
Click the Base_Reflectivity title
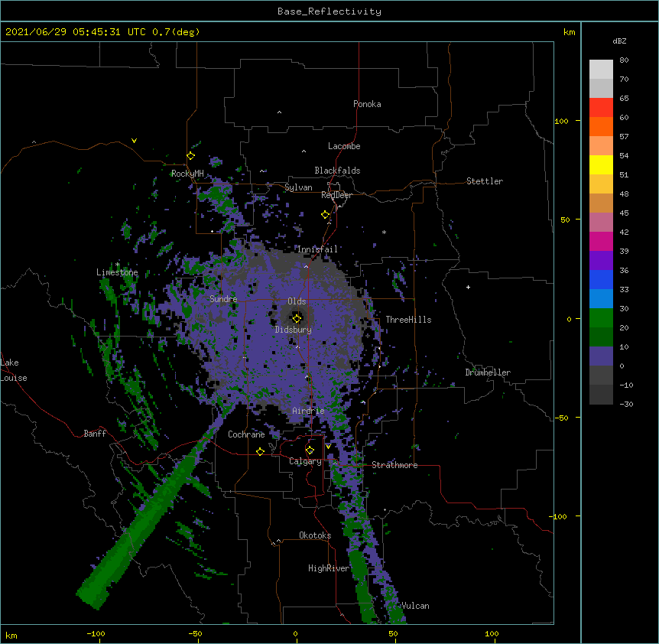(x=329, y=11)
